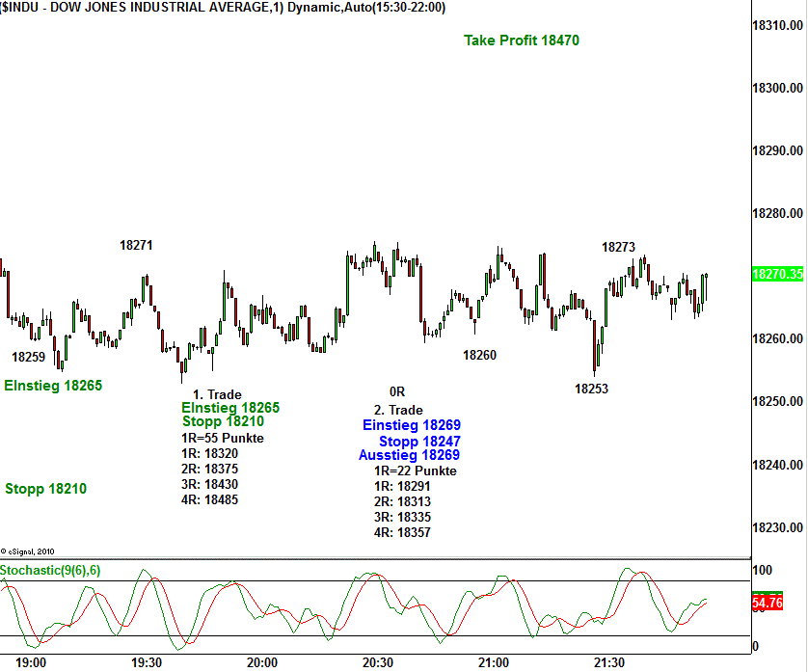Select the blue Einstieg 18269 annotation
This screenshot has height=672, width=808.
(x=412, y=425)
